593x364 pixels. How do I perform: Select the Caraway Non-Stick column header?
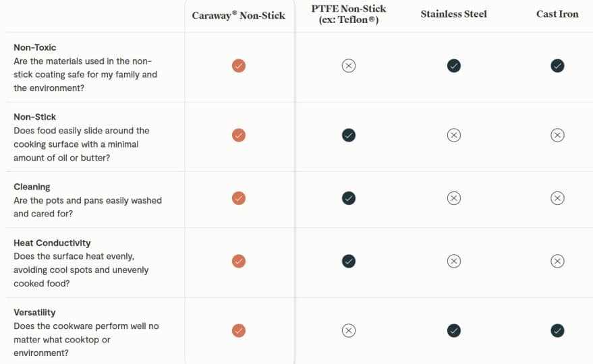[239, 15]
